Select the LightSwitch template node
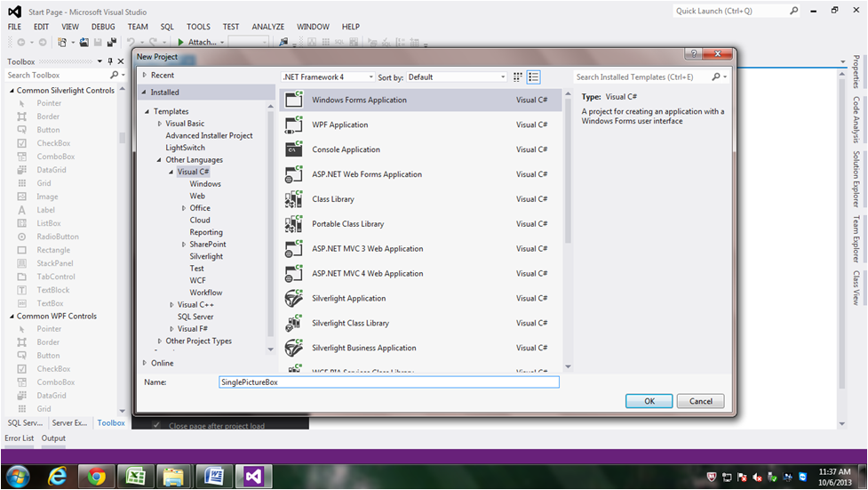This screenshot has width=868, height=490. [186, 148]
